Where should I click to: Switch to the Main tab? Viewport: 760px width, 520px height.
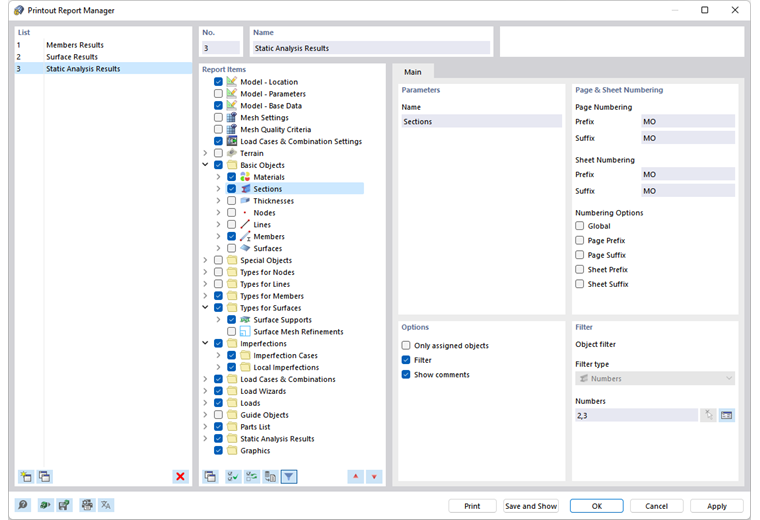click(x=413, y=72)
